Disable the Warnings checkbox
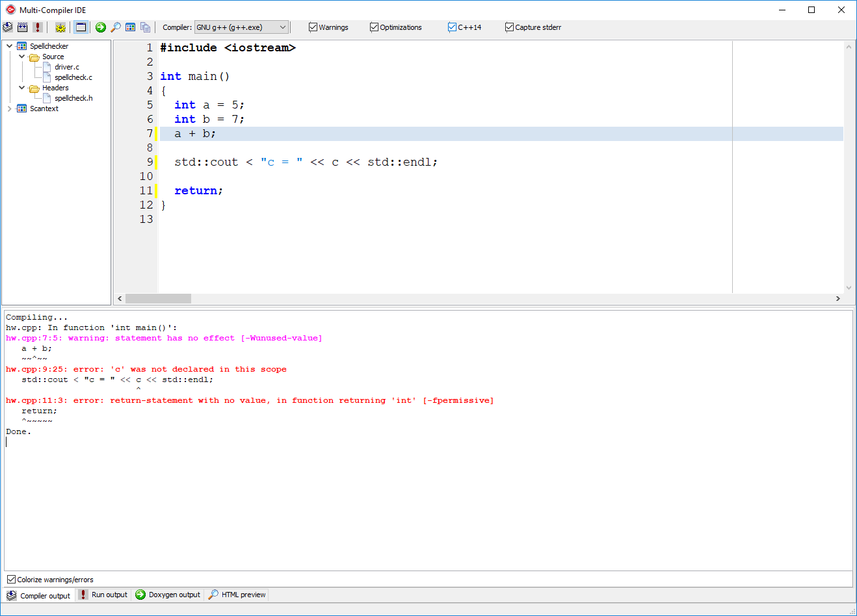 (313, 27)
